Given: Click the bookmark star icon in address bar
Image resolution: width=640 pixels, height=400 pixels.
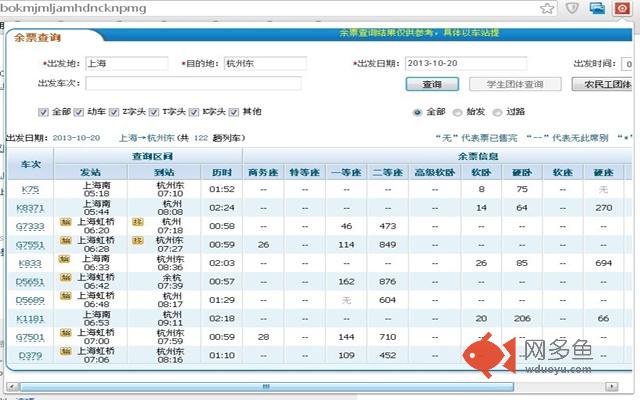Looking at the screenshot, I should pyautogui.click(x=547, y=8).
